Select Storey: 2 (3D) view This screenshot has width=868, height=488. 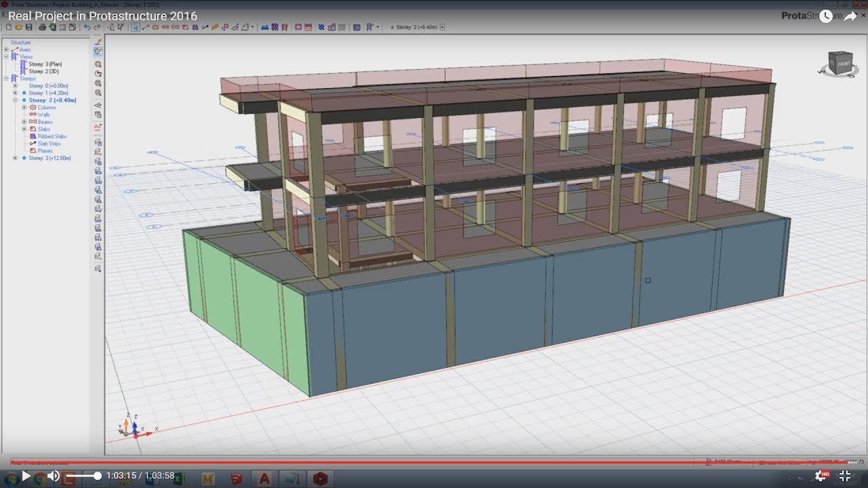[44, 71]
